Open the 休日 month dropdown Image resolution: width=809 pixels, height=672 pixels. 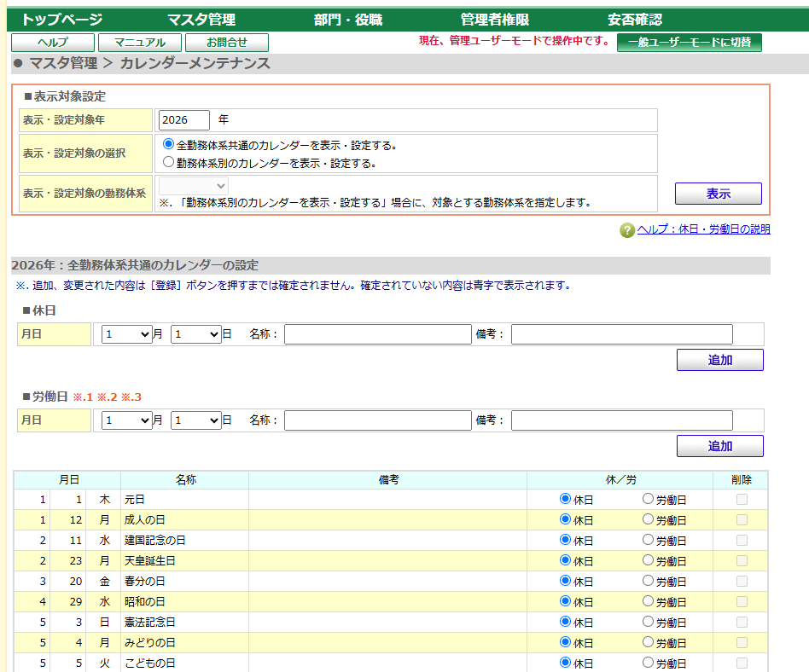pyautogui.click(x=127, y=334)
